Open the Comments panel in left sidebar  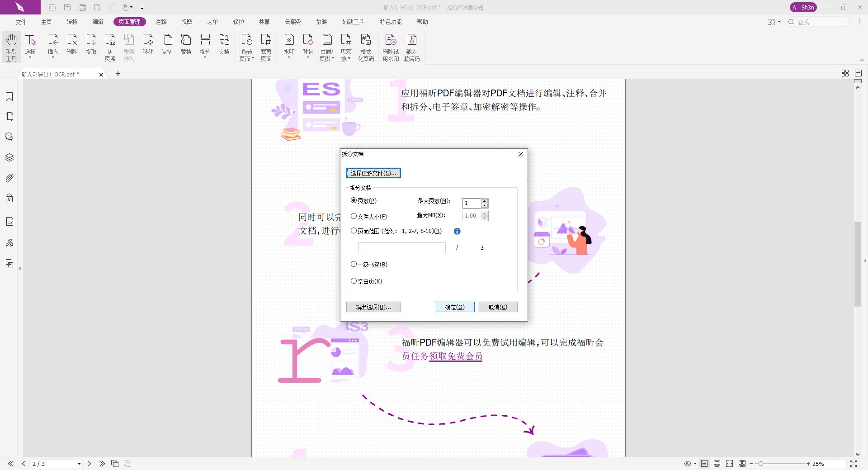click(9, 136)
